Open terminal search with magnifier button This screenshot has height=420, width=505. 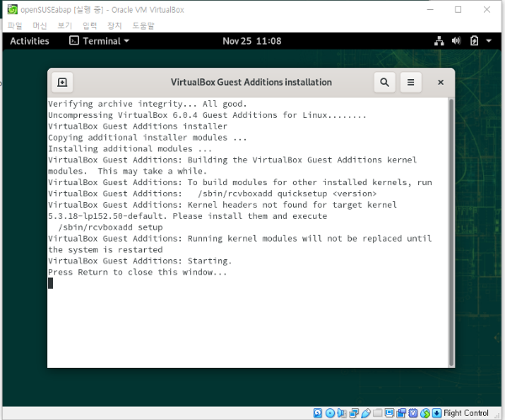[385, 82]
